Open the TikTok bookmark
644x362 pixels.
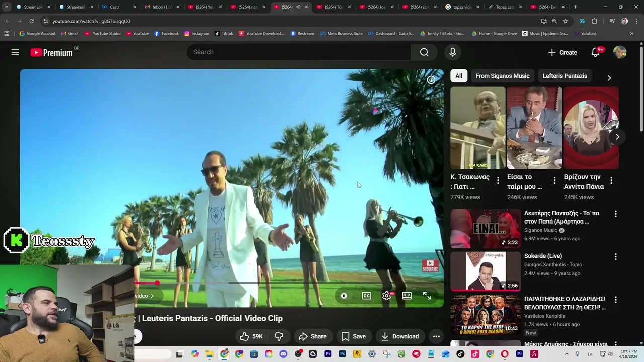(224, 34)
